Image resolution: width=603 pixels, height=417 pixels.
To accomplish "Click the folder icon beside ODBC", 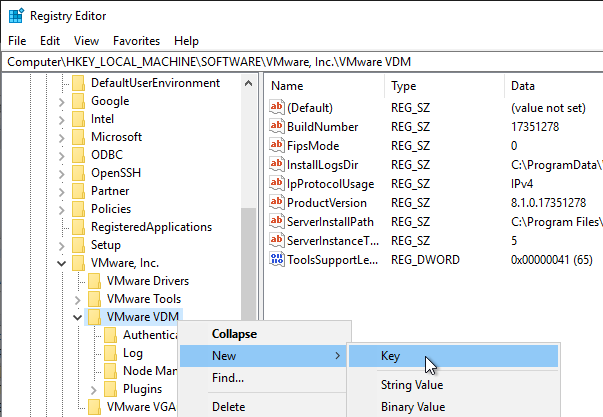I will point(78,155).
